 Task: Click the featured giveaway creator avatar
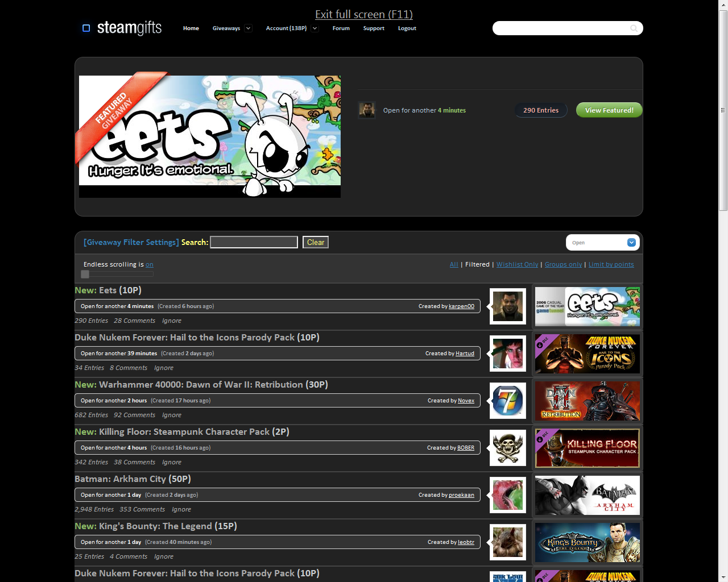pos(367,110)
